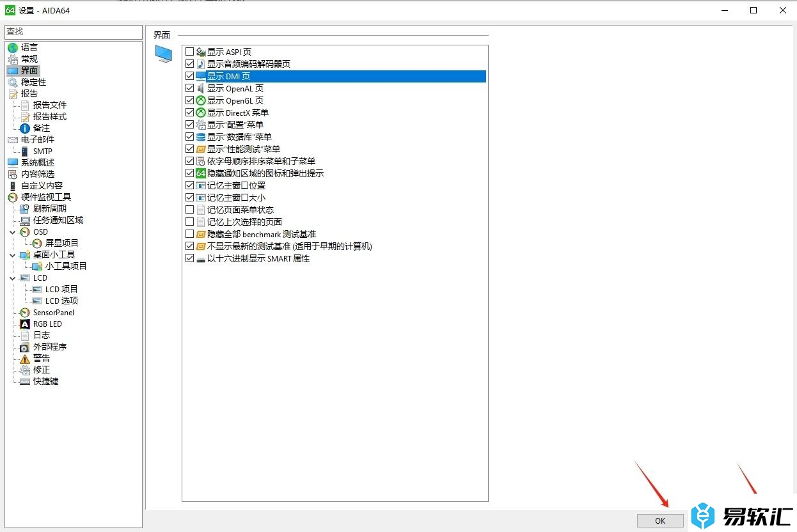Uncheck 以十六进制显示 SMART 属性
The height and width of the screenshot is (532, 797).
point(189,258)
